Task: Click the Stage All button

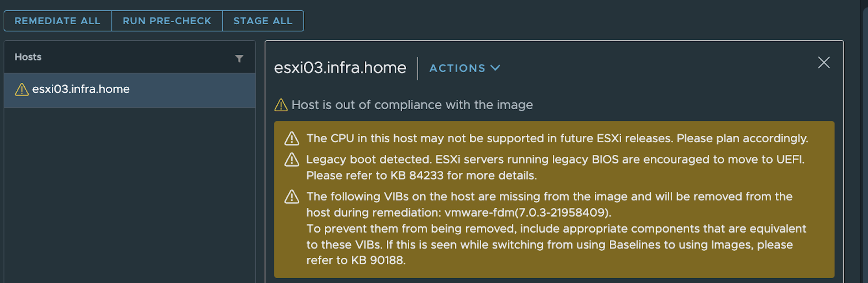Action: (263, 21)
